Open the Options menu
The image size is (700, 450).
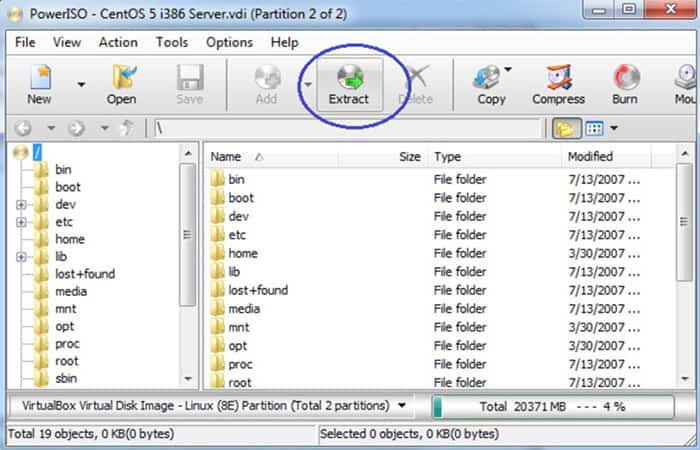tap(229, 42)
